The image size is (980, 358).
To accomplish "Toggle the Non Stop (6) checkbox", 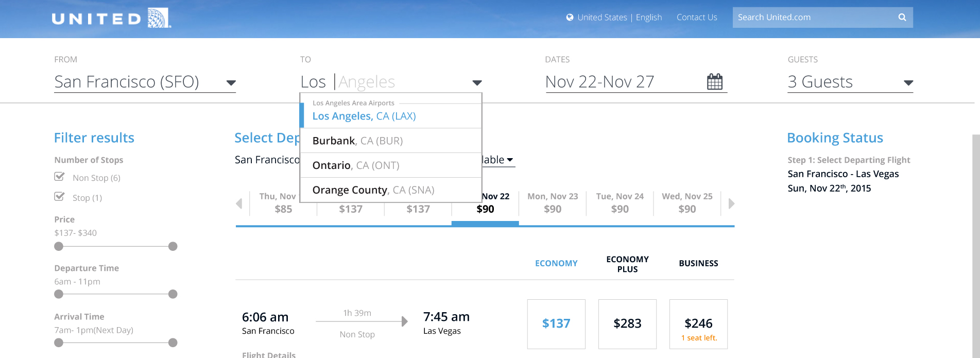I will click(x=60, y=177).
